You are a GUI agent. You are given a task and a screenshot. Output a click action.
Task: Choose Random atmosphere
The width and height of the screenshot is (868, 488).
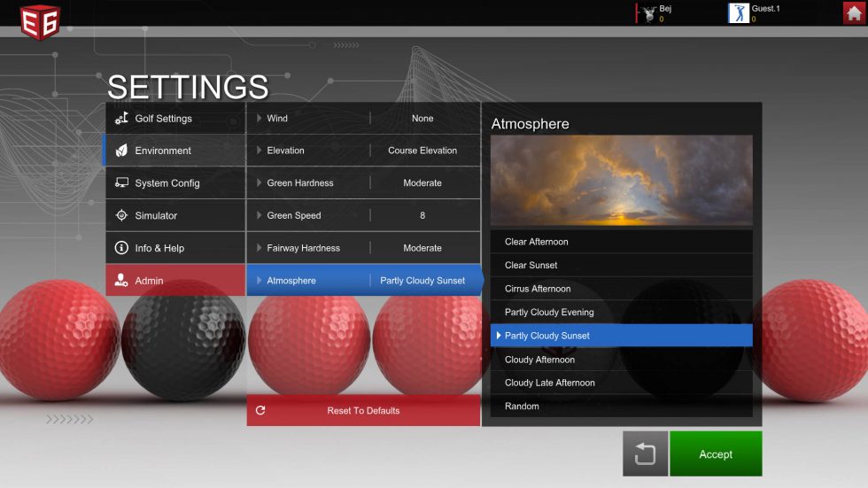621,406
